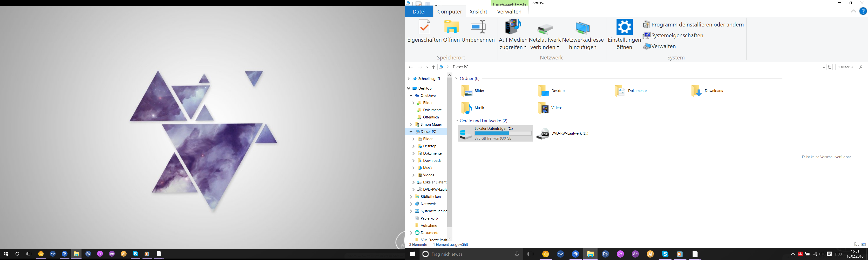Click Netzwerkadresse hinzufügen icon

[583, 28]
